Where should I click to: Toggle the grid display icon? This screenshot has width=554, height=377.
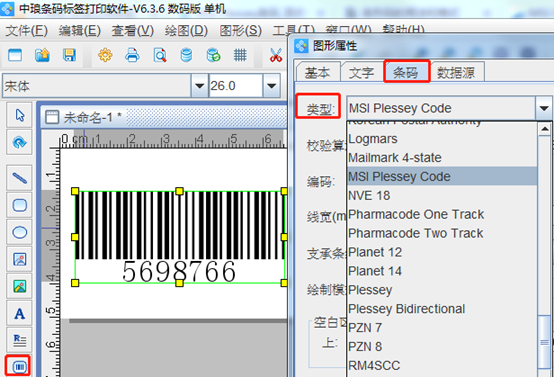tap(240, 55)
